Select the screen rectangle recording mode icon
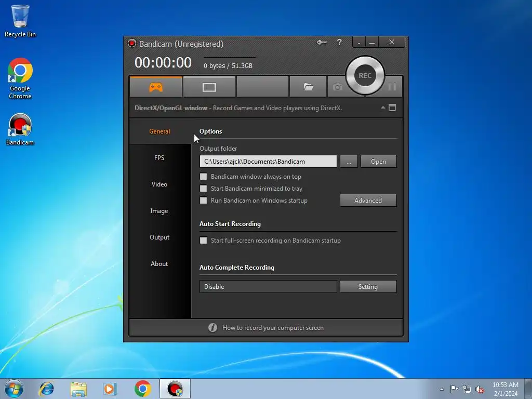The image size is (532, 399). point(209,87)
